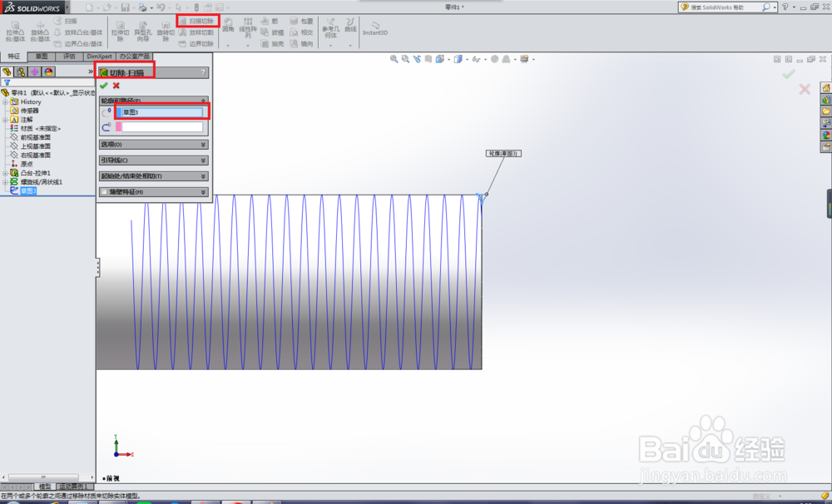This screenshot has height=504, width=832.
Task: Click the 筋 rib tool
Action: (x=270, y=22)
